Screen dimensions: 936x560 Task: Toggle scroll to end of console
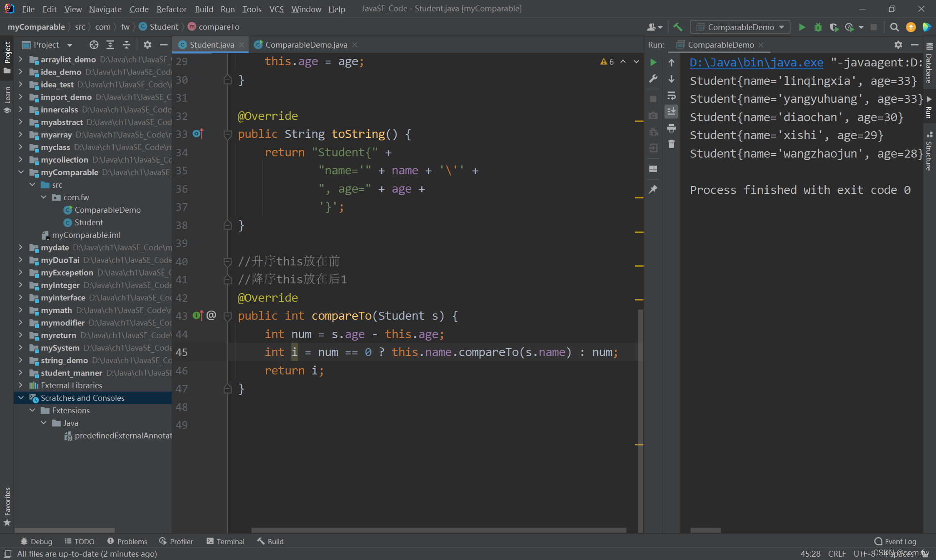(671, 112)
